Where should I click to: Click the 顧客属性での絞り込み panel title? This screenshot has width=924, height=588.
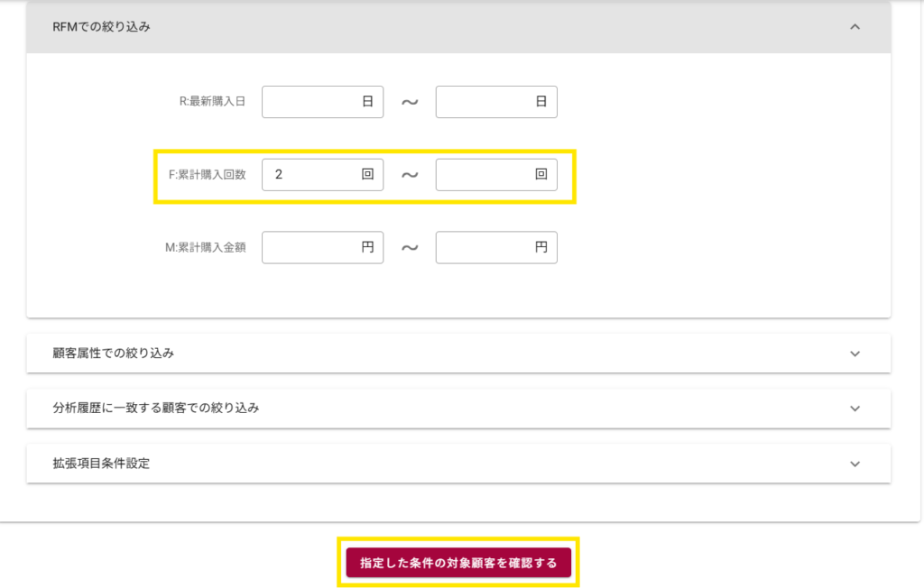click(114, 354)
